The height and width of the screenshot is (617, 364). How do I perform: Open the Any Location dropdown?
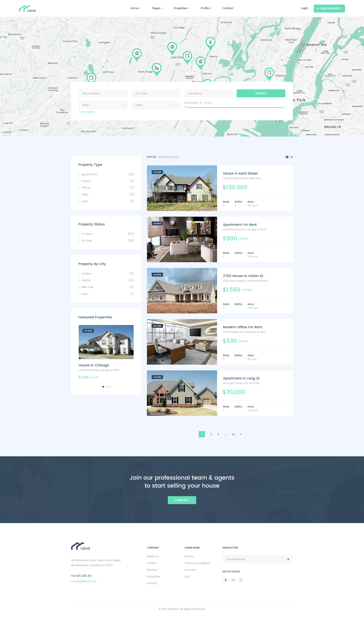pos(103,93)
